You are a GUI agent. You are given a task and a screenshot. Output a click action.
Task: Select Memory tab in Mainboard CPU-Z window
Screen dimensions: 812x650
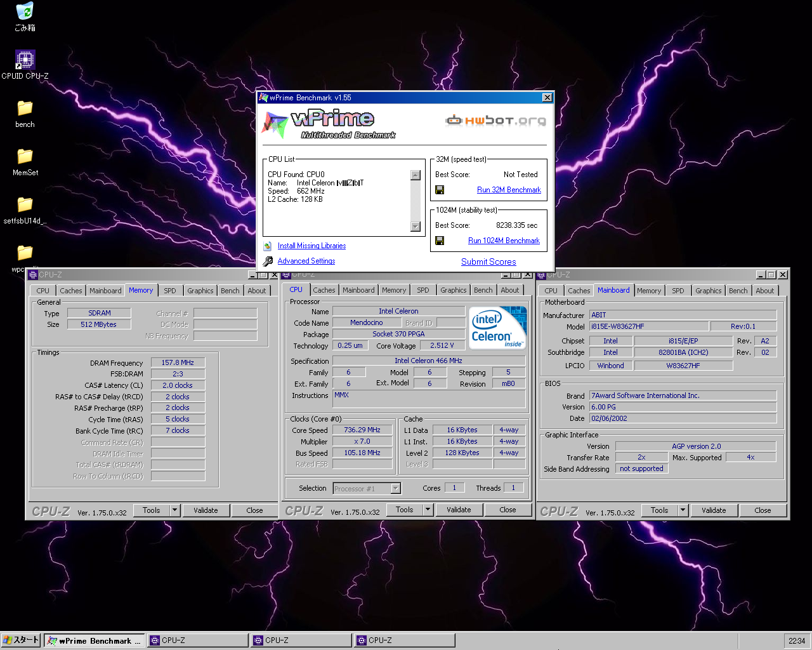[x=649, y=291]
